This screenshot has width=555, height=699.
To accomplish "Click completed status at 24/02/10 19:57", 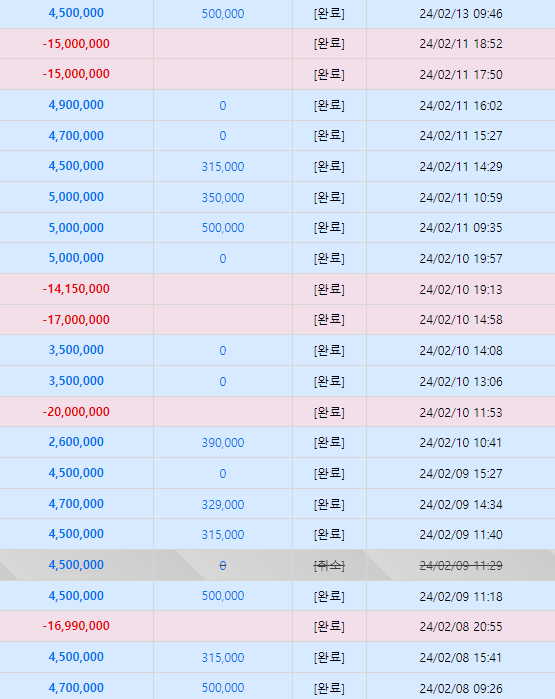I will [329, 258].
